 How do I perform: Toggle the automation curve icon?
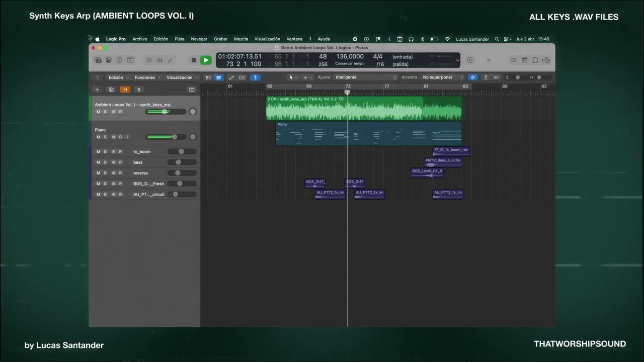click(231, 77)
